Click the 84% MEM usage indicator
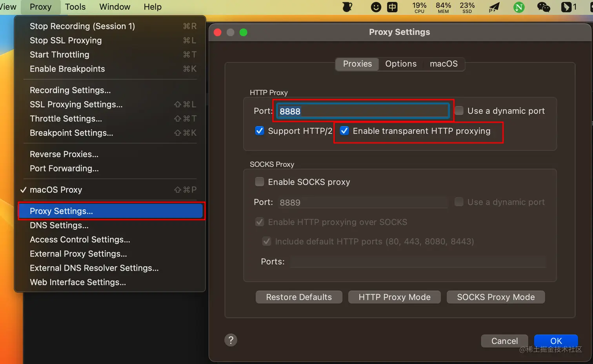The image size is (593, 364). pyautogui.click(x=443, y=7)
